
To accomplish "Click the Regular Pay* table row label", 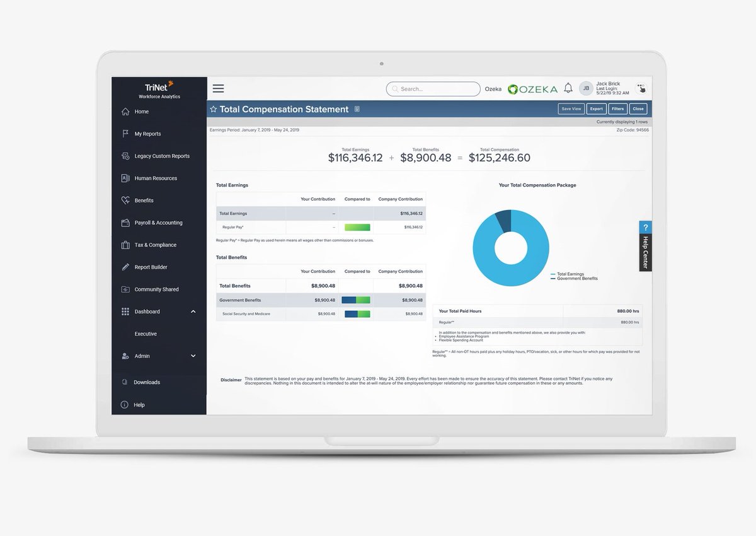I will [x=233, y=227].
